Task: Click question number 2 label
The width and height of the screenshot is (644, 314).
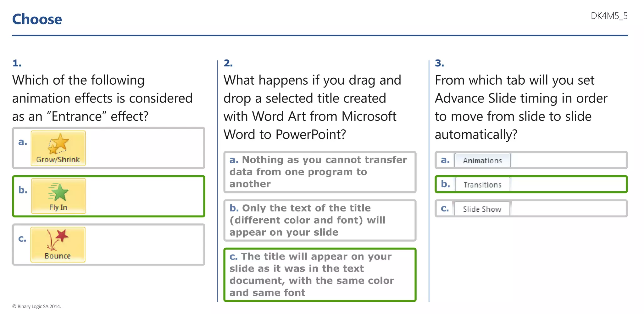Action: click(228, 63)
